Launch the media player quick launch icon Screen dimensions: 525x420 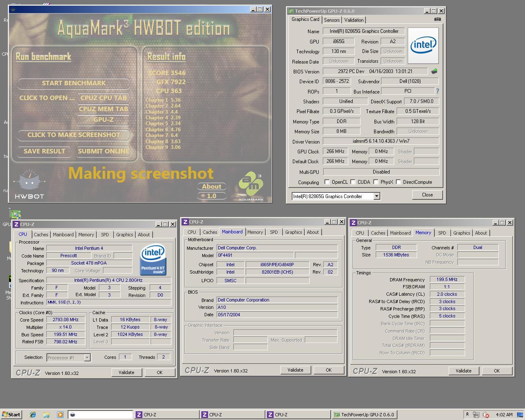click(x=60, y=415)
